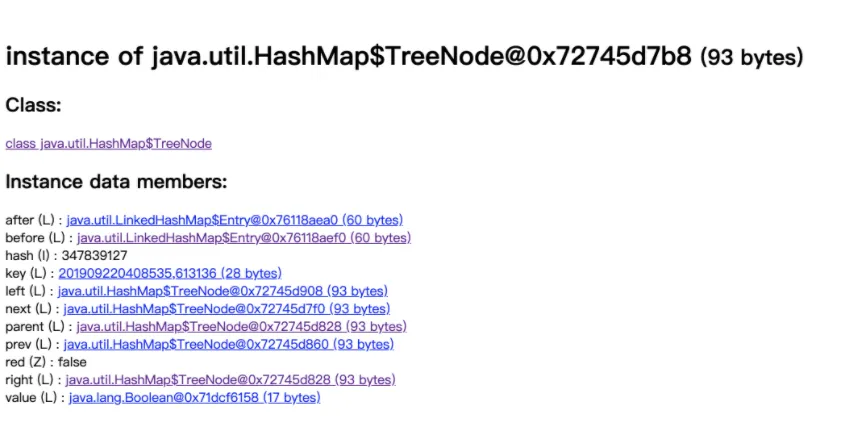Open the 'right' field TreeNode link
This screenshot has height=421, width=842.
pos(230,380)
